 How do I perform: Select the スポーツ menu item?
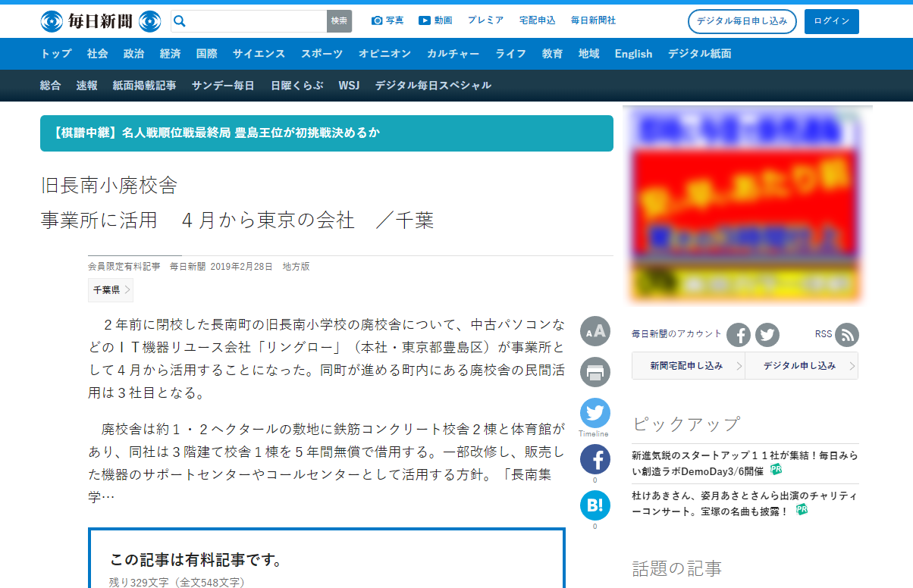[x=322, y=54]
